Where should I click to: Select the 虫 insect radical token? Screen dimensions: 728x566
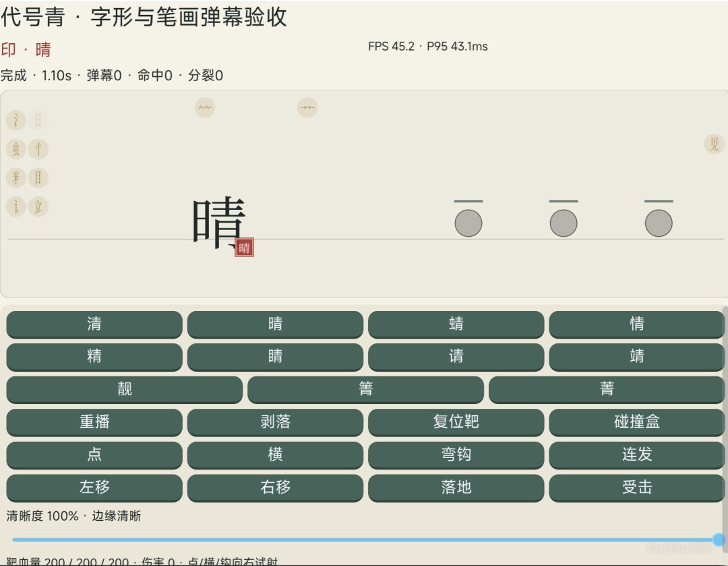16,149
